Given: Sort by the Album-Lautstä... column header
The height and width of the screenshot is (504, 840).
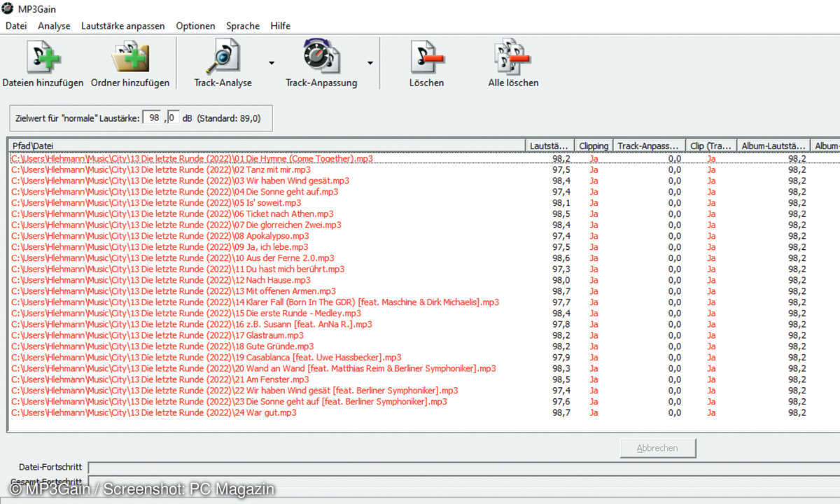Looking at the screenshot, I should pyautogui.click(x=773, y=146).
